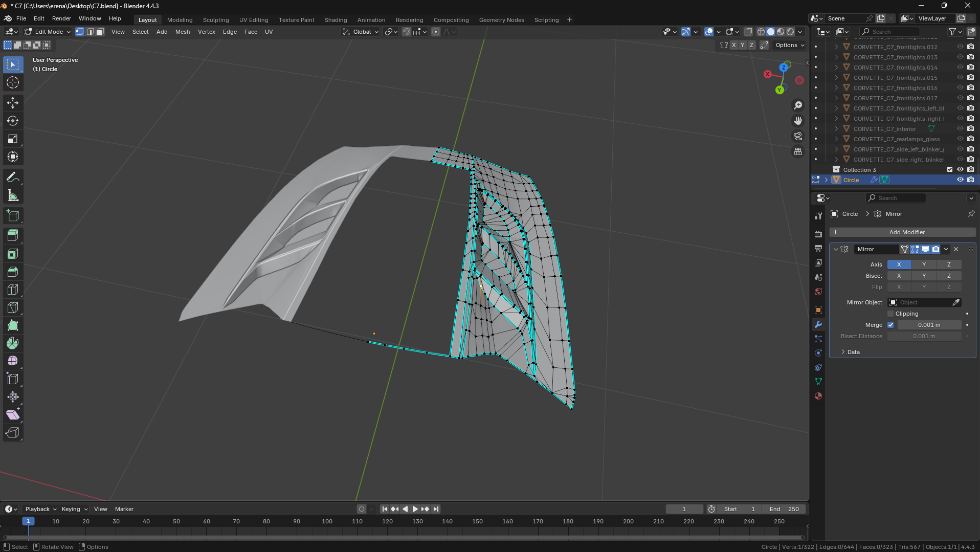The image size is (980, 552).
Task: Click frame 100 on the timeline
Action: (x=327, y=521)
